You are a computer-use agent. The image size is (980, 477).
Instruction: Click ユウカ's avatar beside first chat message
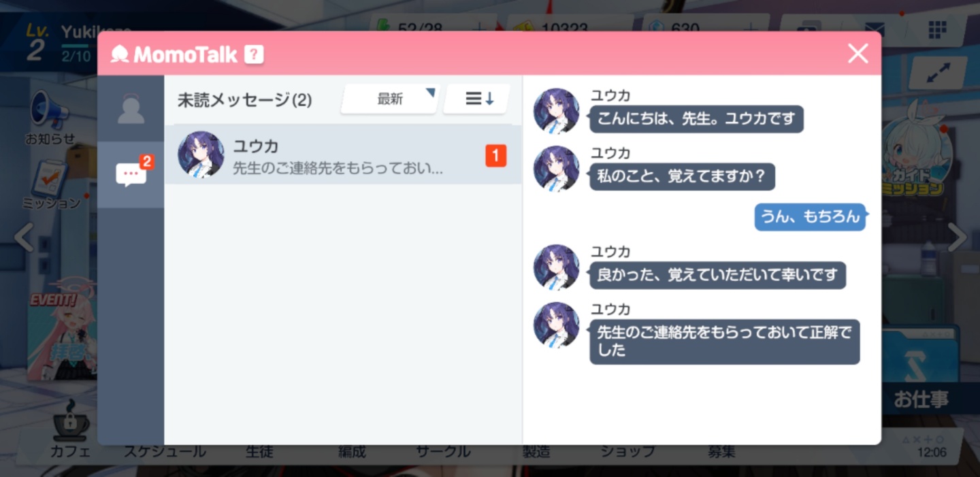[556, 111]
